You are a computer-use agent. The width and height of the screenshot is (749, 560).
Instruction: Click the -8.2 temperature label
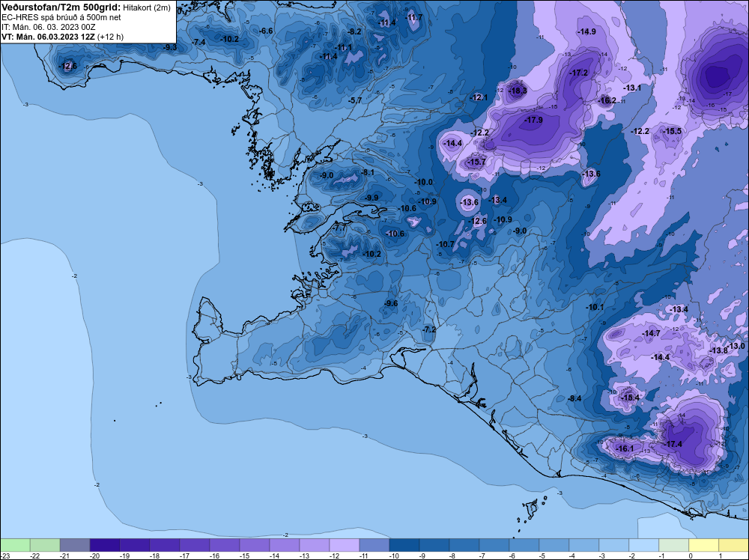pos(354,31)
